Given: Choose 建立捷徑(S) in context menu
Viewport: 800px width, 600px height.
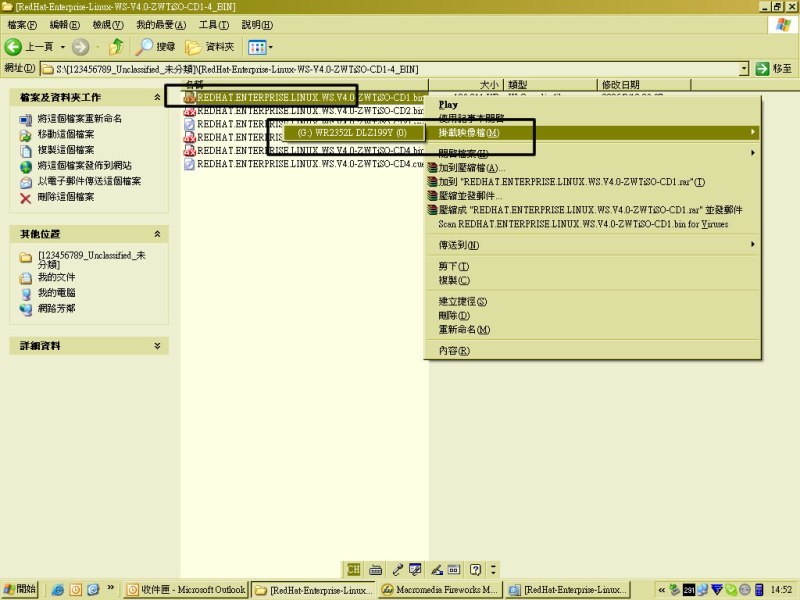Looking at the screenshot, I should tap(592, 302).
